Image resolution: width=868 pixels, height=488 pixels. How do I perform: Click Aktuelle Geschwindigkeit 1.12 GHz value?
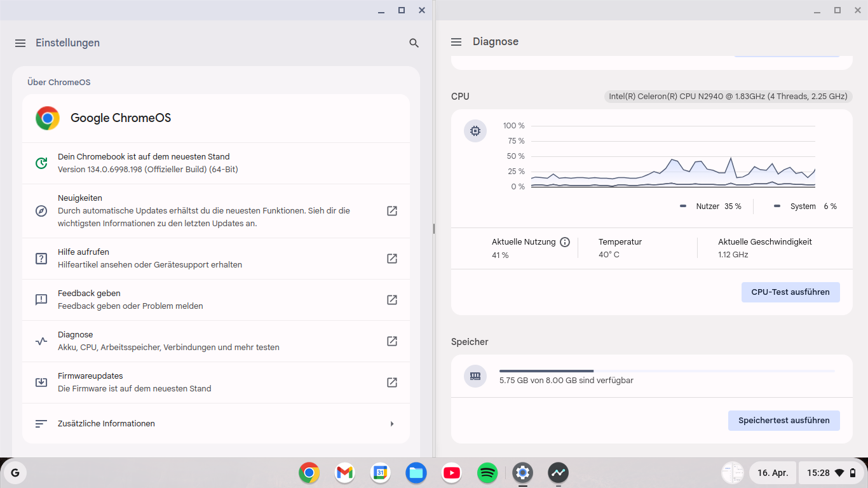click(x=733, y=255)
